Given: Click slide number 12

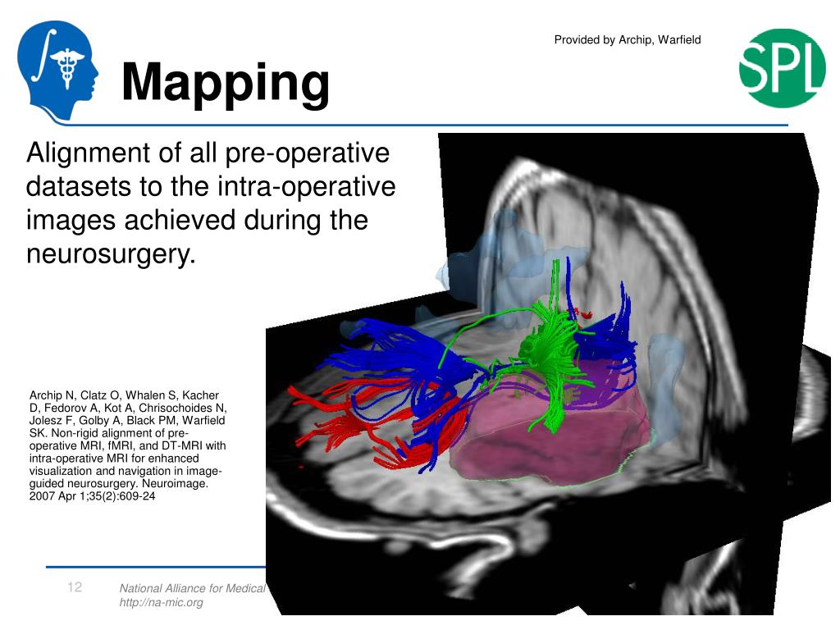Looking at the screenshot, I should point(75,587).
